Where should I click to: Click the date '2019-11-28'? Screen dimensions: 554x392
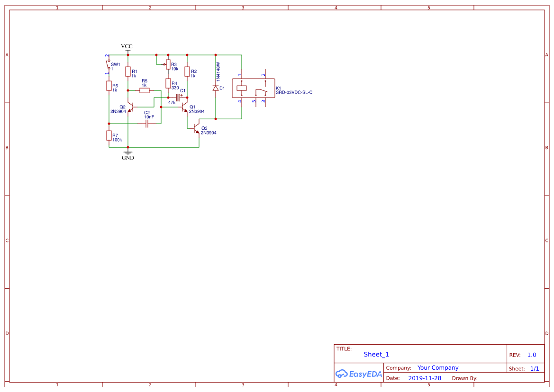425,378
